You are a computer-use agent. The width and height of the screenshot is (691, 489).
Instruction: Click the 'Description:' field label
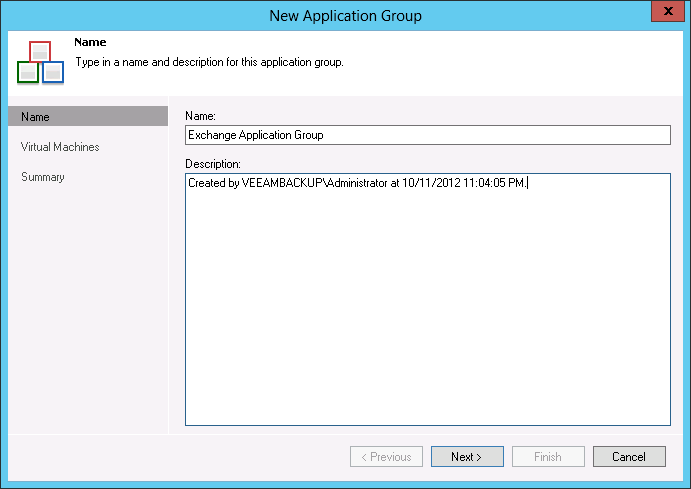click(214, 163)
